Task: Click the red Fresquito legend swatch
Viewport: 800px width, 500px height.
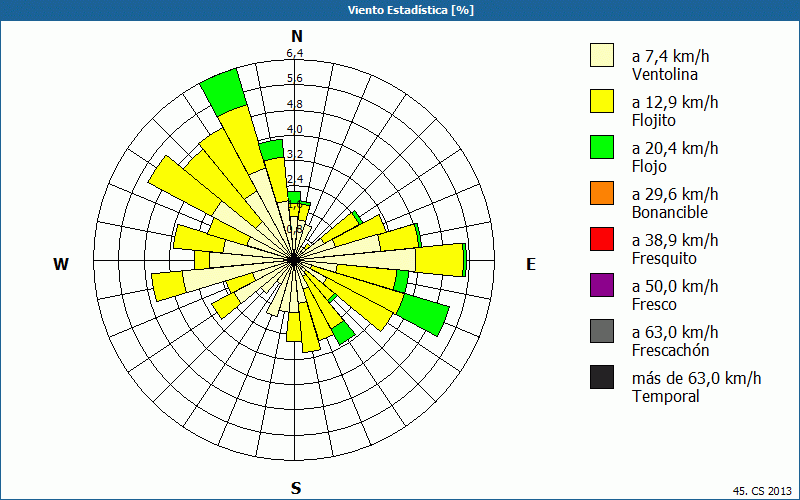Action: click(x=602, y=239)
